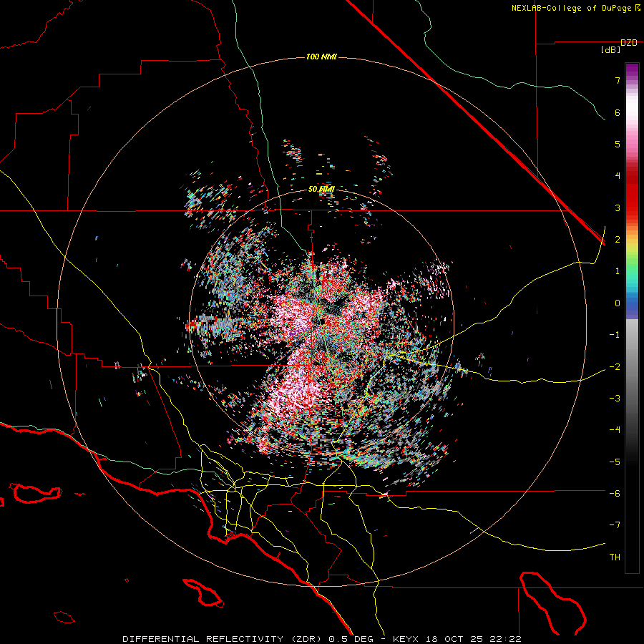Click the -3 value on color scale
644x644 pixels.
(x=615, y=399)
